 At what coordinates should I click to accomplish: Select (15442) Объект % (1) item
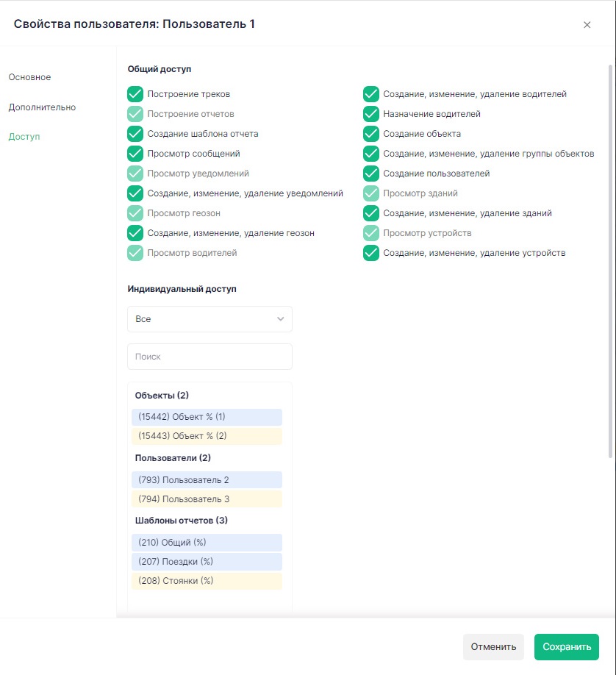tap(207, 417)
